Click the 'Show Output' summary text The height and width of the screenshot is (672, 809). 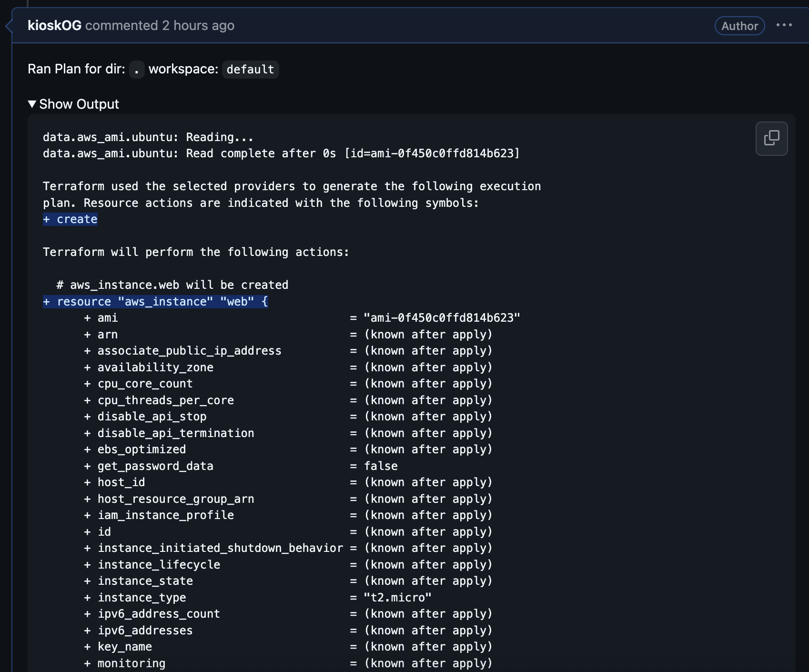click(79, 104)
